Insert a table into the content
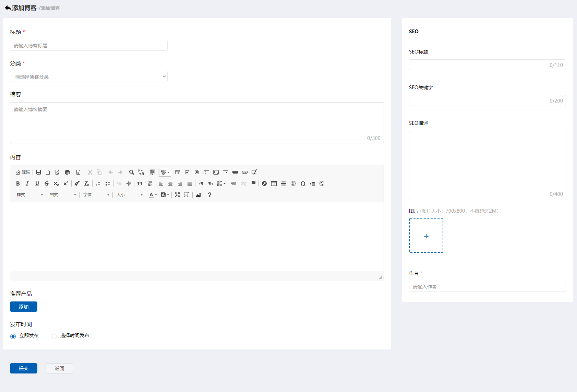This screenshot has width=577, height=392. 274,183
